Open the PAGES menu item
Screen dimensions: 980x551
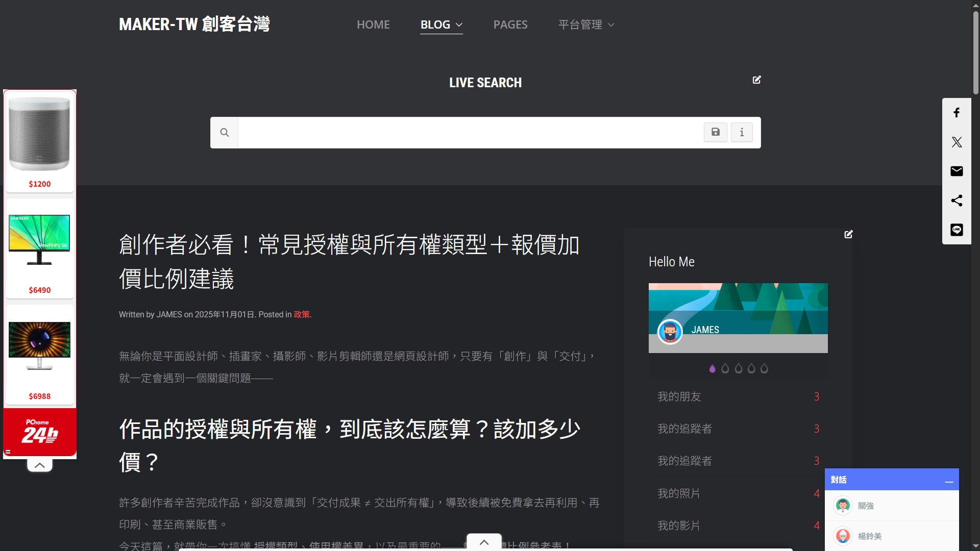point(510,24)
